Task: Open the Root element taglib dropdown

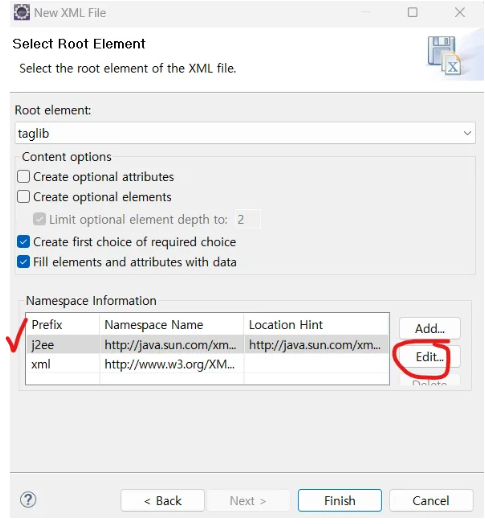Action: [x=245, y=133]
